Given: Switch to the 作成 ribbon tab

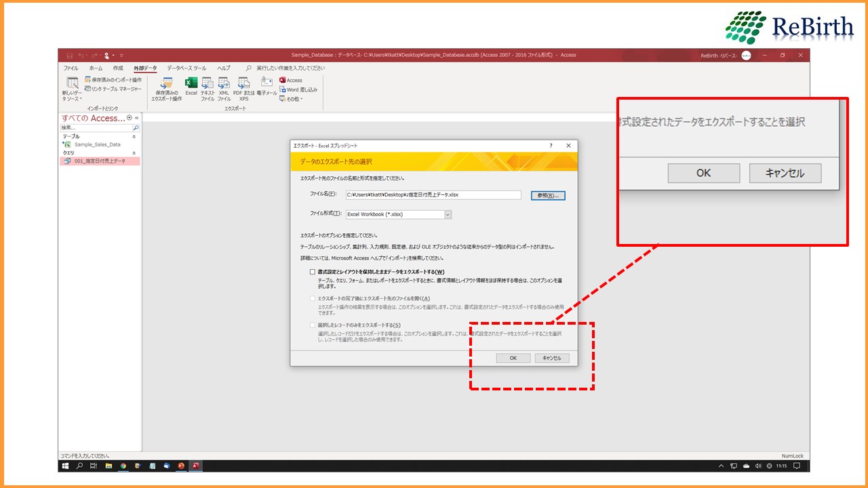Looking at the screenshot, I should (x=118, y=68).
